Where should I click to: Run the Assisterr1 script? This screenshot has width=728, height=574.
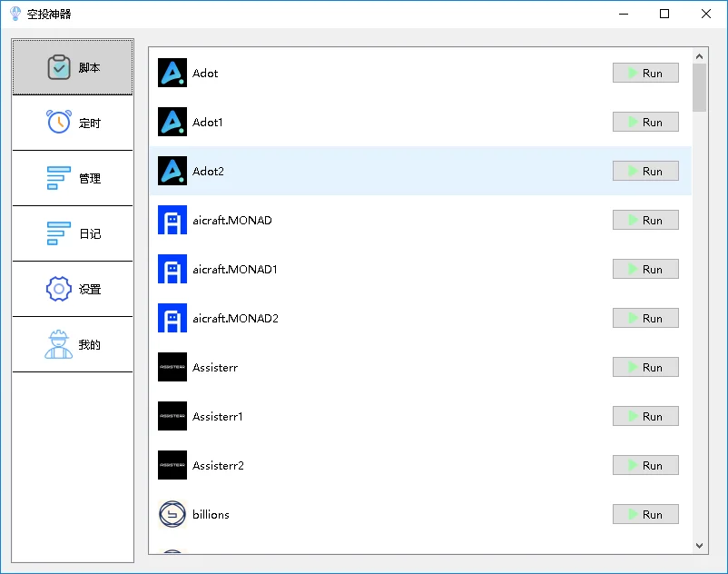coord(645,416)
